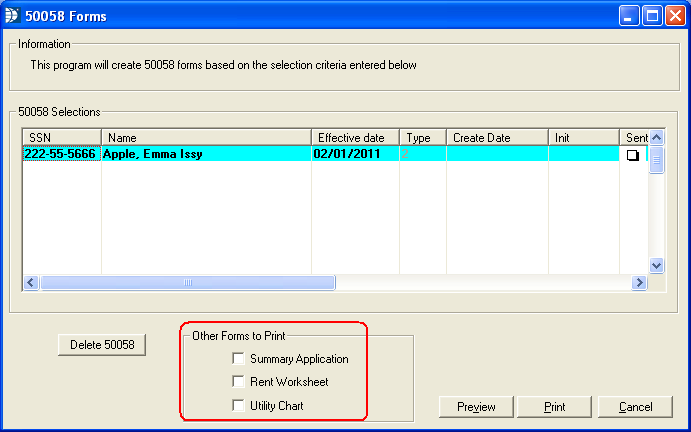
Task: Check the Rent Worksheet option
Action: point(238,382)
